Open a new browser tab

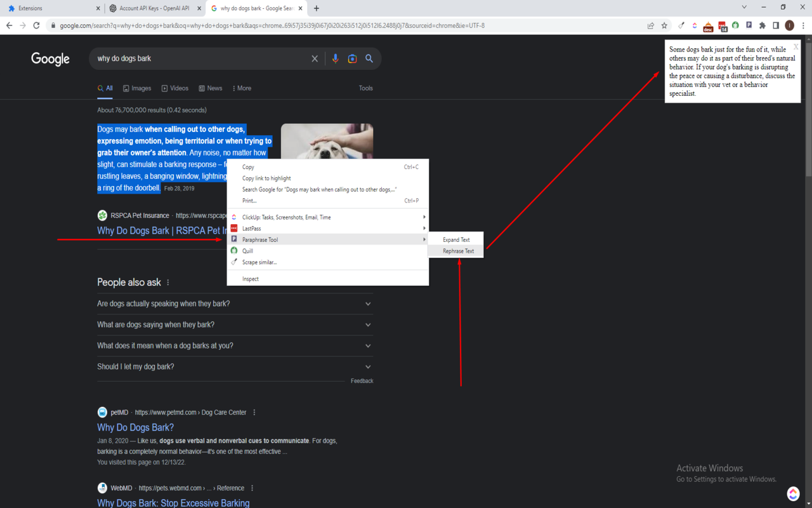(x=317, y=8)
